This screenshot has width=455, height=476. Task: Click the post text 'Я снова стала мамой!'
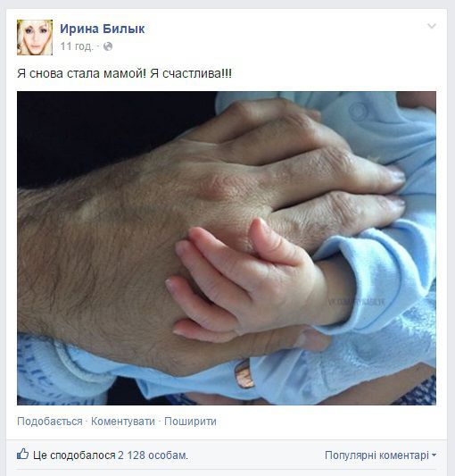click(81, 73)
